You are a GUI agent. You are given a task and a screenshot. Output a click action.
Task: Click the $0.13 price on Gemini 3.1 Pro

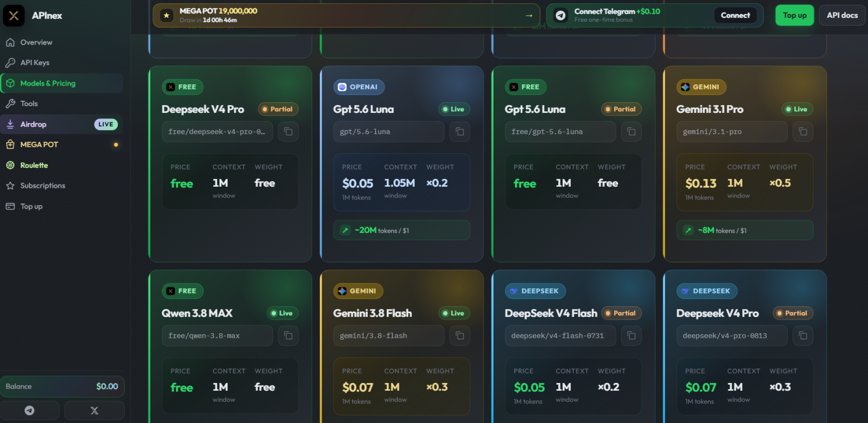701,183
